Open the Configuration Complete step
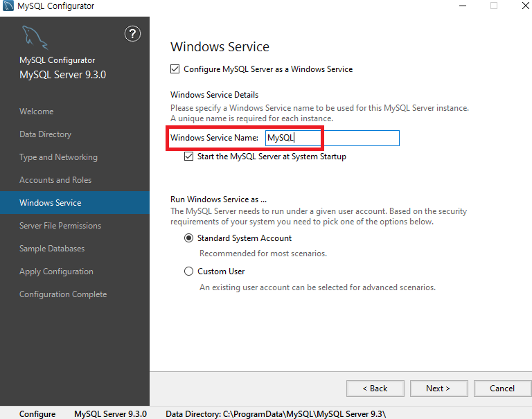The width and height of the screenshot is (532, 419). (x=63, y=294)
